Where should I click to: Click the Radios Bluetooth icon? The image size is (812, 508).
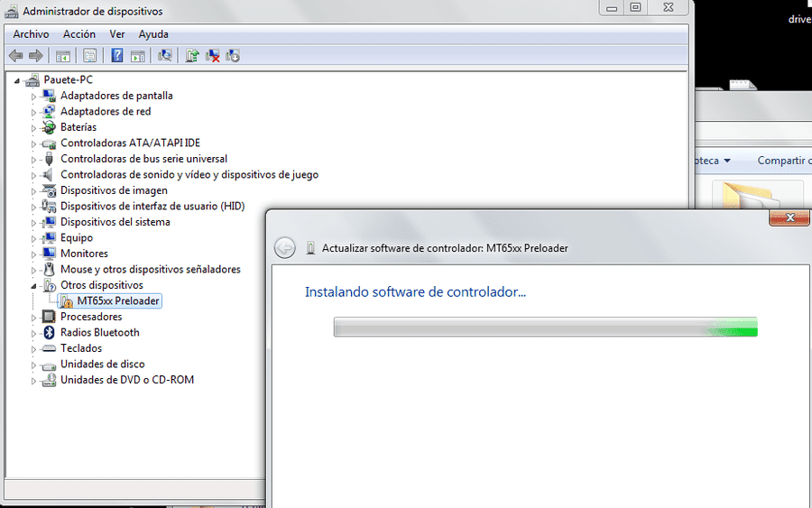[50, 332]
